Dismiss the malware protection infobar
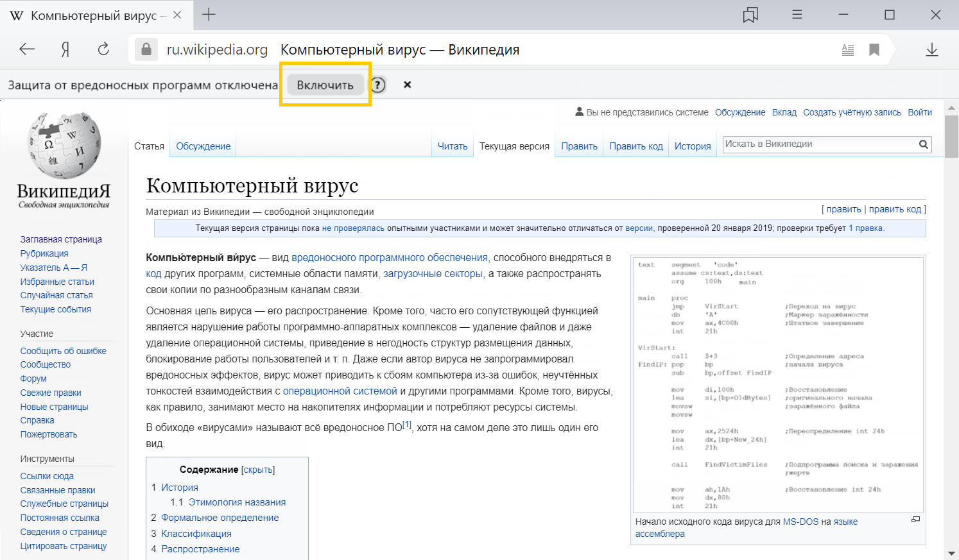Image resolution: width=959 pixels, height=560 pixels. 407,85
